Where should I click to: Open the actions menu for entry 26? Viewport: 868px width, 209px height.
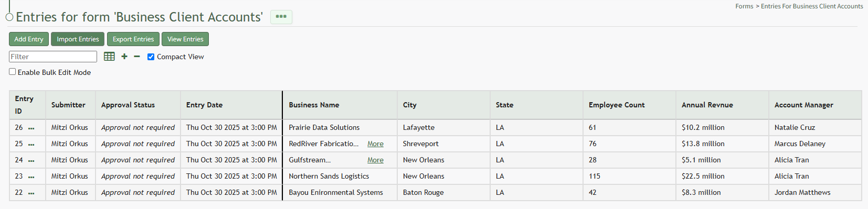tap(31, 128)
